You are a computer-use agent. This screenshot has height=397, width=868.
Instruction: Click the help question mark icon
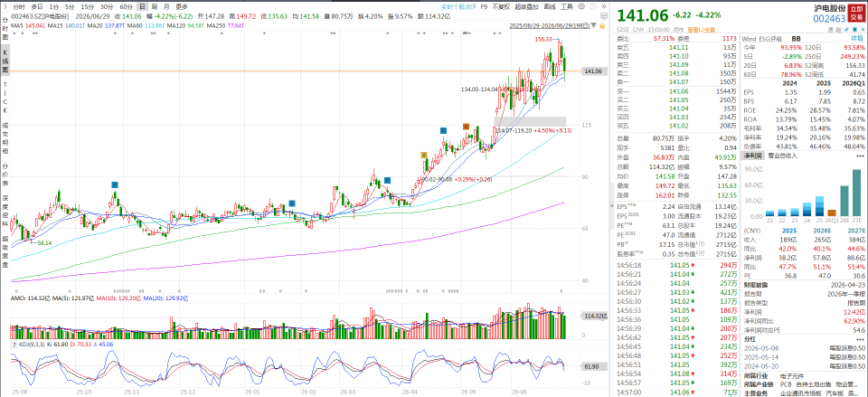(593, 6)
